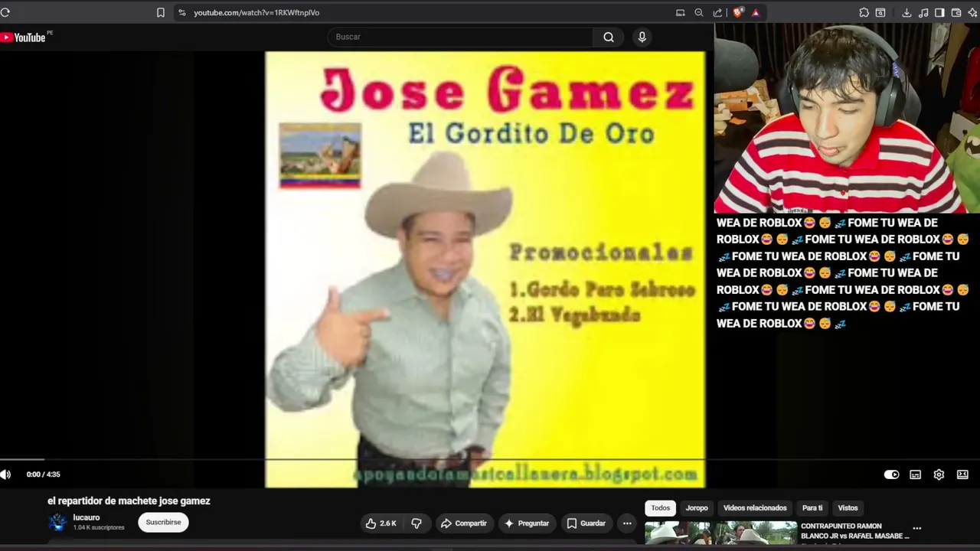Bookmark this page with the bookmark icon
Image resolution: width=980 pixels, height=551 pixels.
click(161, 12)
